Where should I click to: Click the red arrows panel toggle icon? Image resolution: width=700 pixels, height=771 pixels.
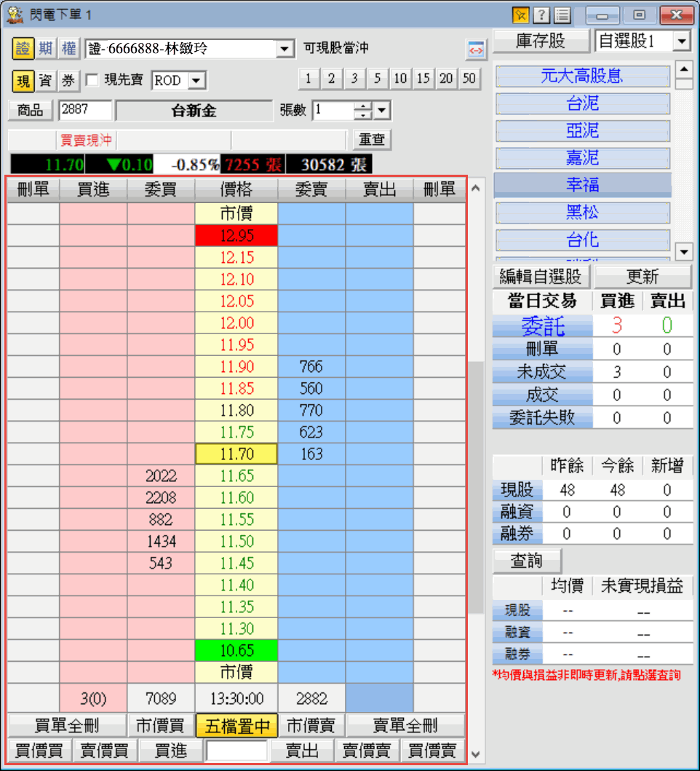coord(475,50)
